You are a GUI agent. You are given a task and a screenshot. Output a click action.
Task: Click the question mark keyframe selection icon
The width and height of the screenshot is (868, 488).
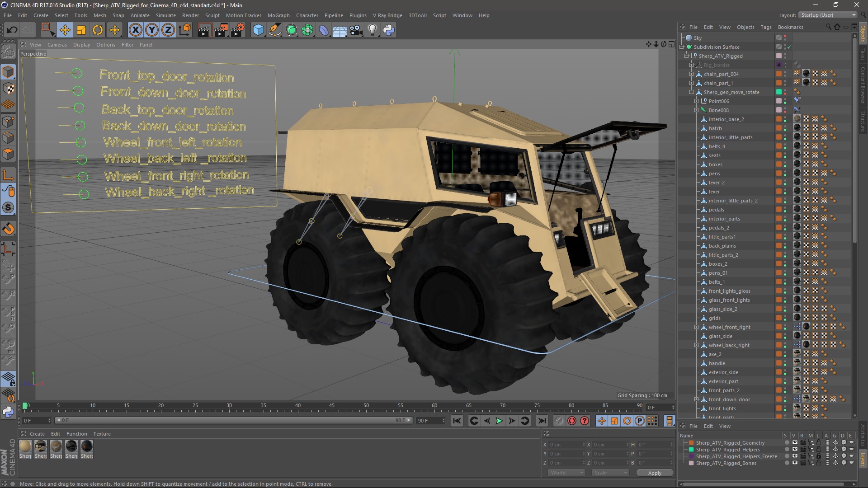tap(585, 421)
